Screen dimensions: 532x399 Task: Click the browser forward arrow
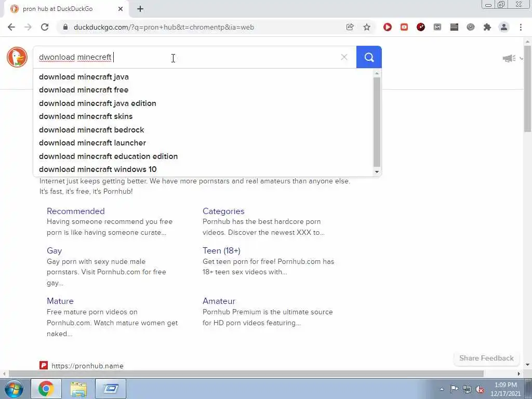tap(28, 27)
